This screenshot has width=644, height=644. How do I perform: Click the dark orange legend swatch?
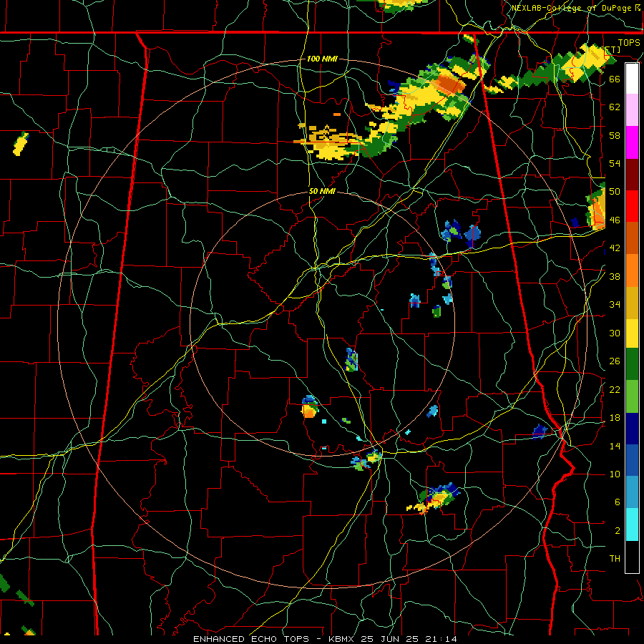click(632, 238)
